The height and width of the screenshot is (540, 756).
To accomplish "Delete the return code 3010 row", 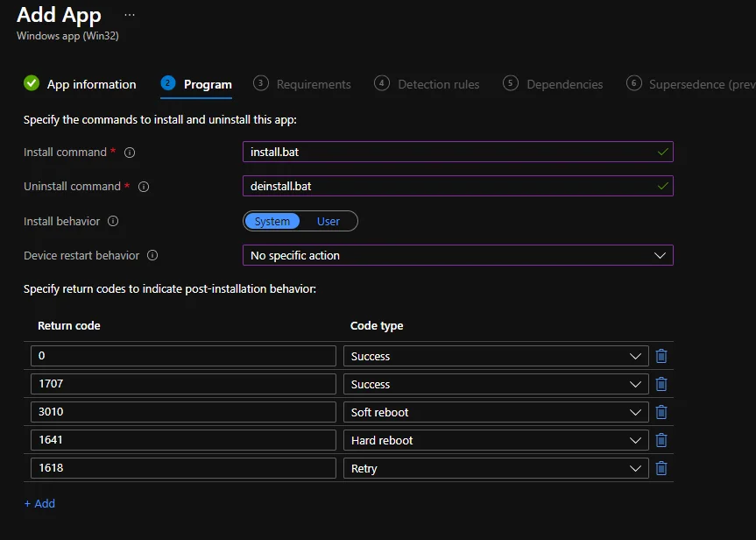I will 661,412.
